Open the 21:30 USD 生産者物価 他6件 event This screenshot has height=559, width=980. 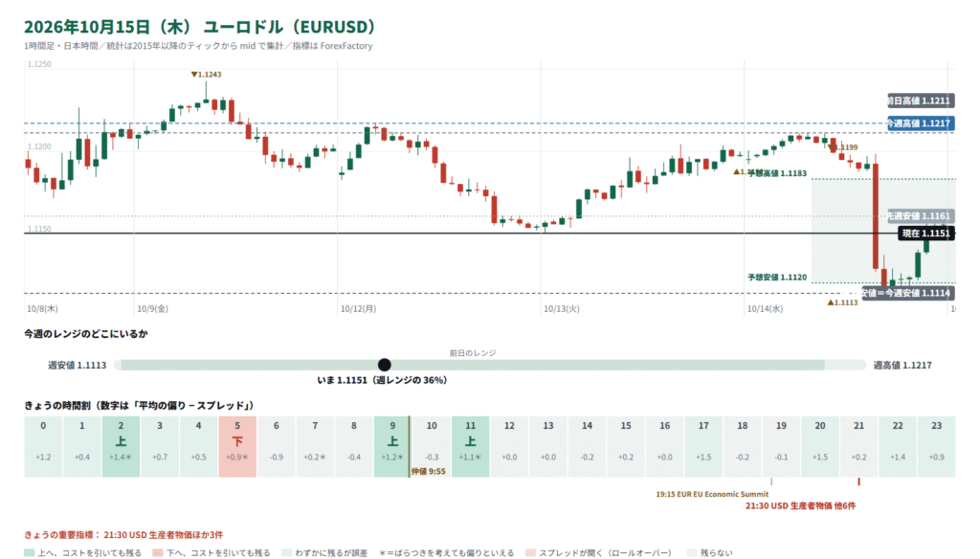pyautogui.click(x=801, y=505)
